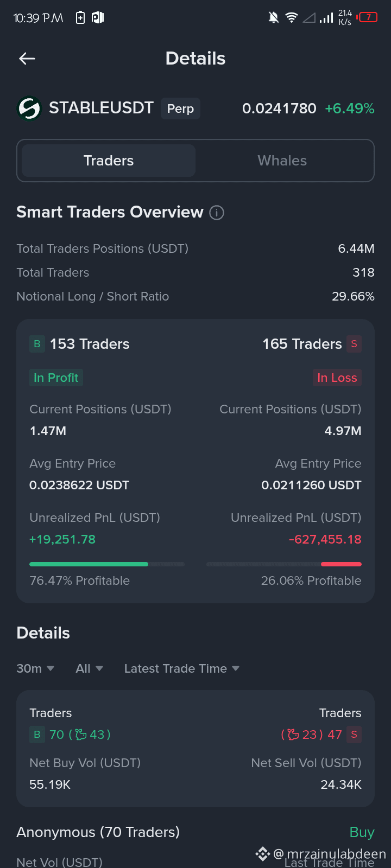
Task: Tap the Smart Traders Overview info icon
Action: click(x=217, y=213)
